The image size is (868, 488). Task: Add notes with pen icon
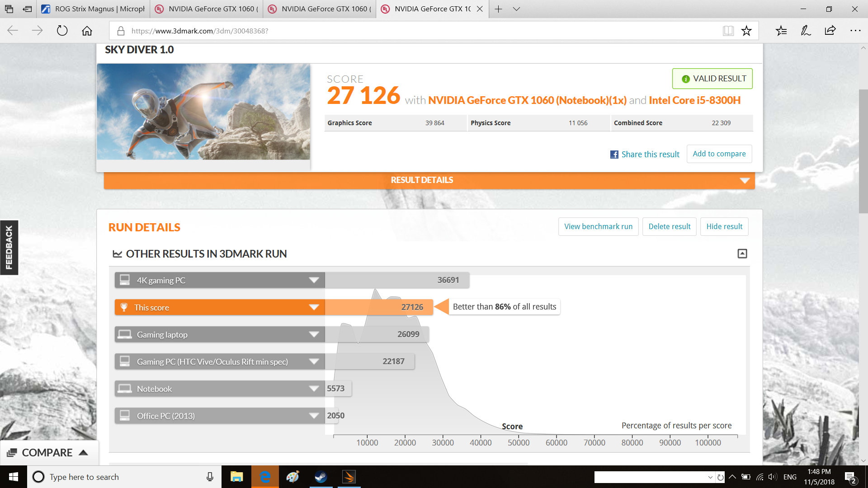pyautogui.click(x=806, y=31)
